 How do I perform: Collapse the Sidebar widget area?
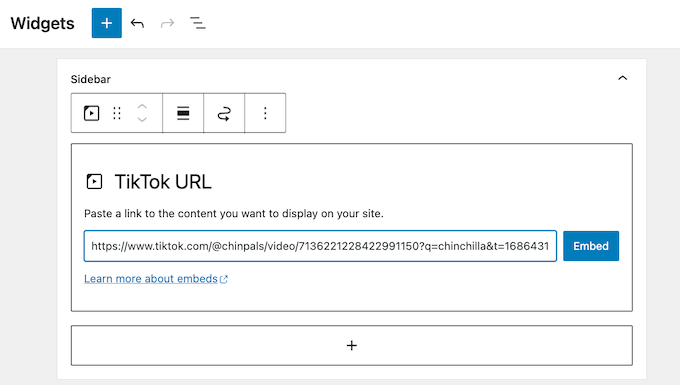pyautogui.click(x=622, y=78)
